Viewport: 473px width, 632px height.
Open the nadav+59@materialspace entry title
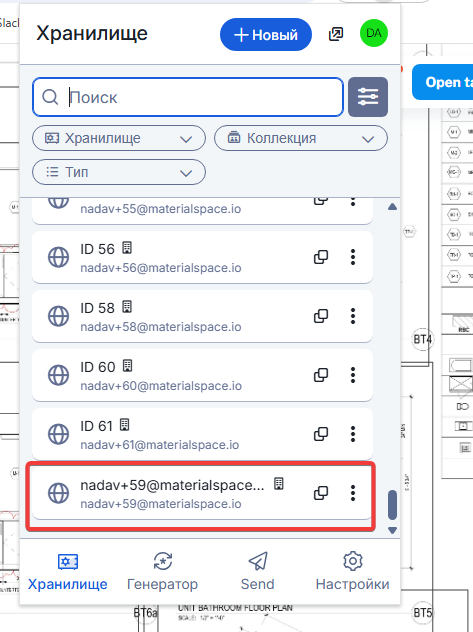coord(172,485)
